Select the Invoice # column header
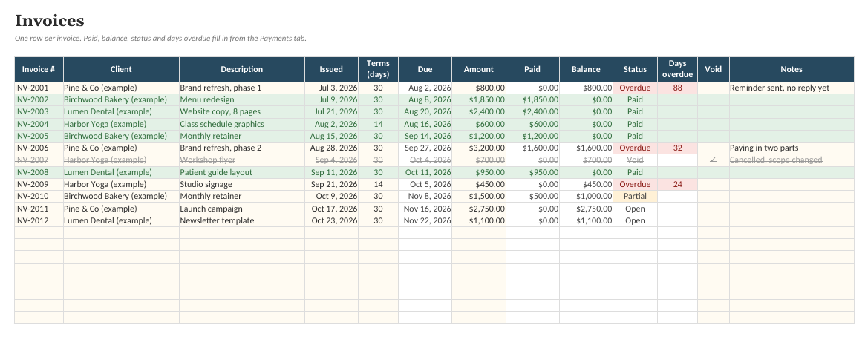Viewport: 868px width, 337px height. click(39, 69)
